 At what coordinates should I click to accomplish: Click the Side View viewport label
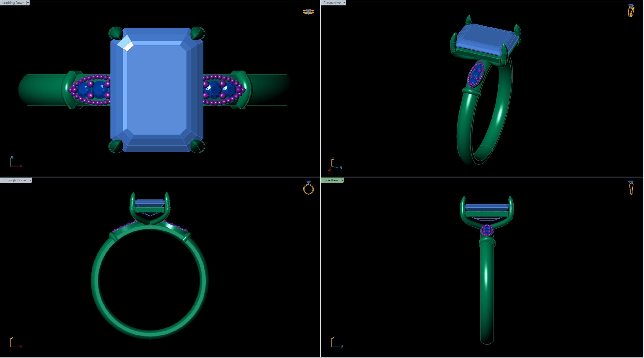(x=331, y=180)
